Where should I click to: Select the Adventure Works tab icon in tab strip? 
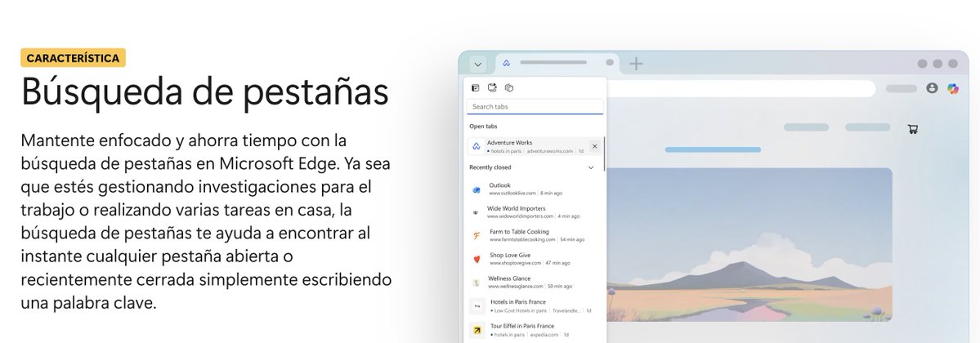[x=506, y=63]
